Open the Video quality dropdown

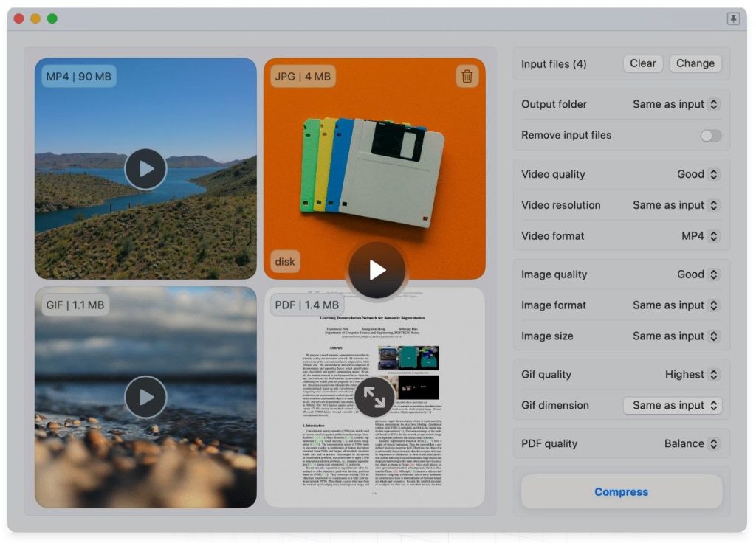(698, 175)
